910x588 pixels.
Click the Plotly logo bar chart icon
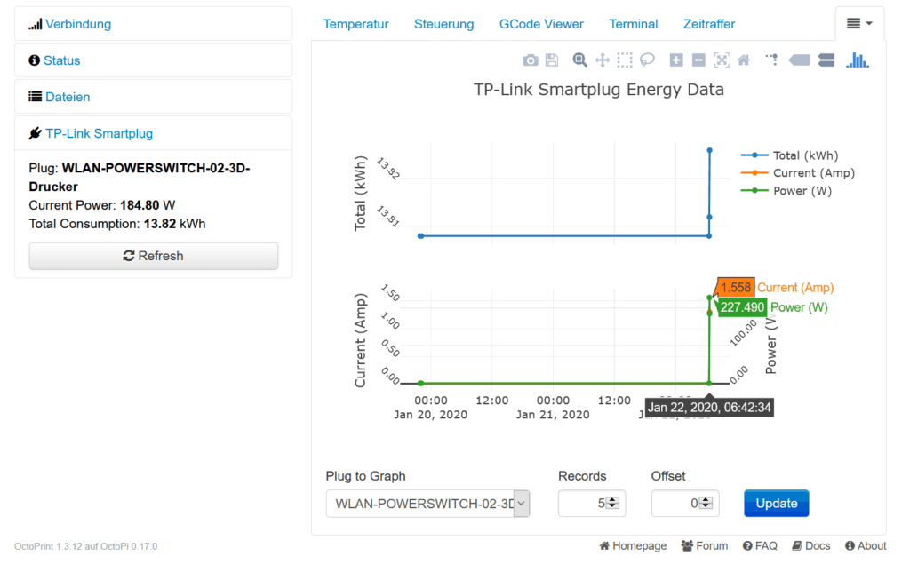tap(858, 60)
